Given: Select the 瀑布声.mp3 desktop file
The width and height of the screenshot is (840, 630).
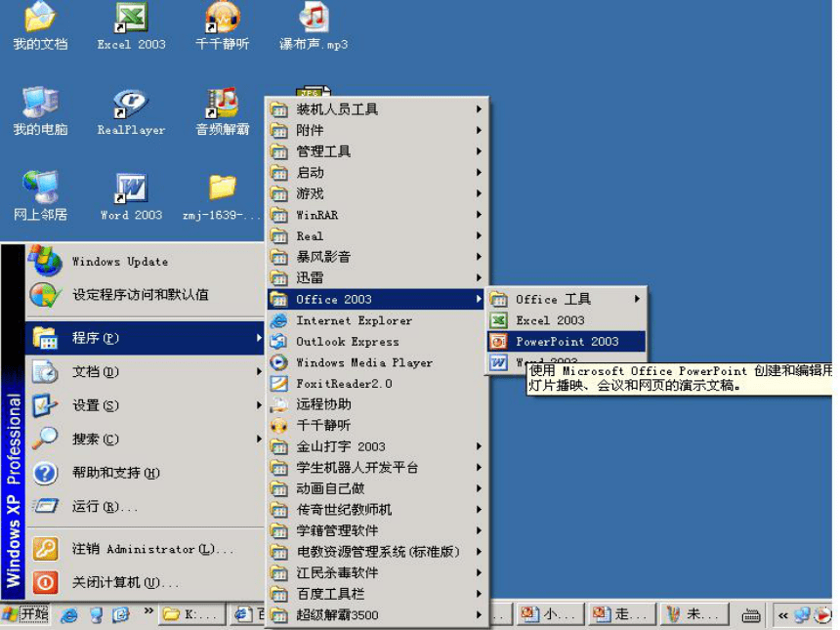Looking at the screenshot, I should point(314,25).
